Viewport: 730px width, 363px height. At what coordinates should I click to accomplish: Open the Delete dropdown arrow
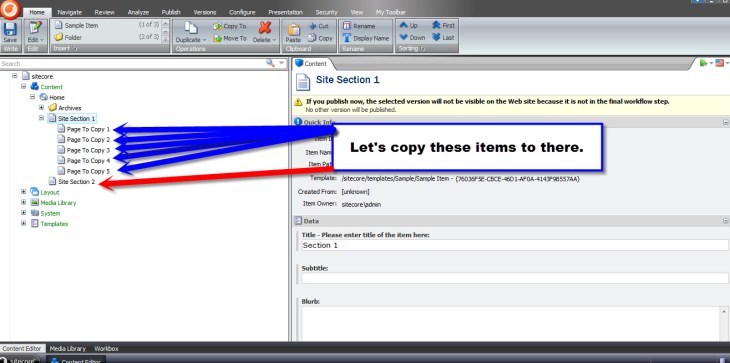click(x=274, y=40)
